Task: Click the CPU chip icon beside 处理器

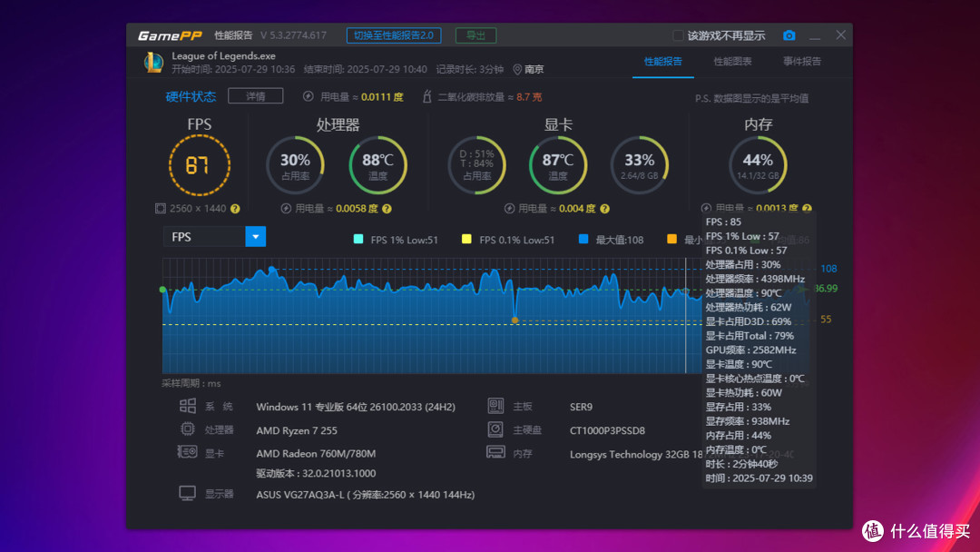Action: tap(188, 429)
